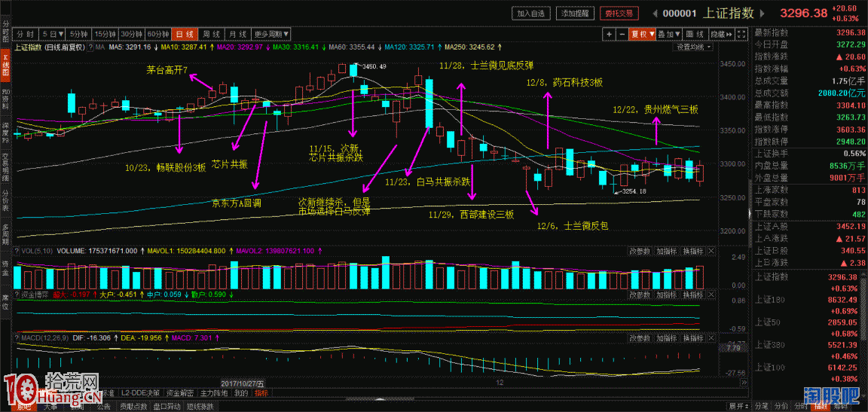
Task: Open the 5日 period dropdown
Action: pos(53,35)
